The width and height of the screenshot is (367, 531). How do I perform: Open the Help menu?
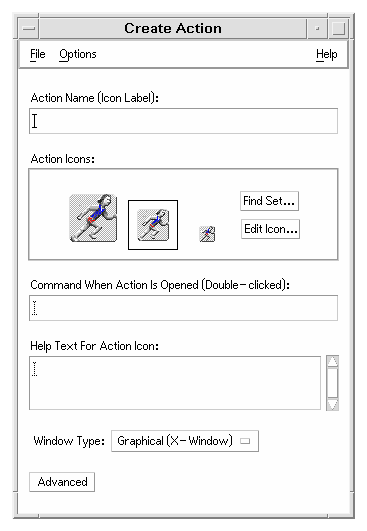tap(327, 55)
